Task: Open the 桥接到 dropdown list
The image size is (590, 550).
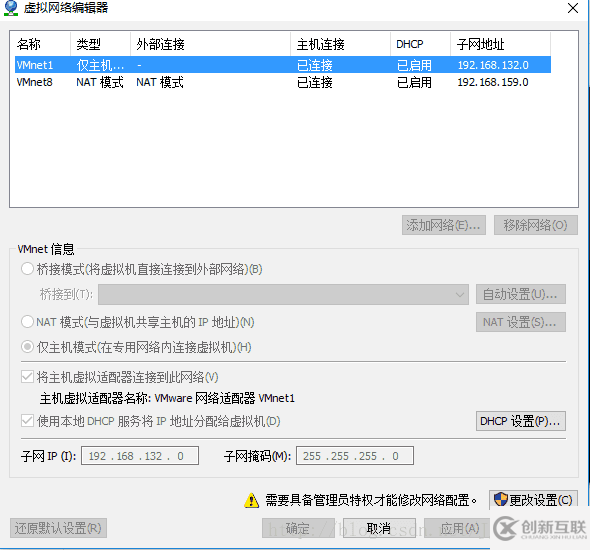Action: click(x=283, y=294)
